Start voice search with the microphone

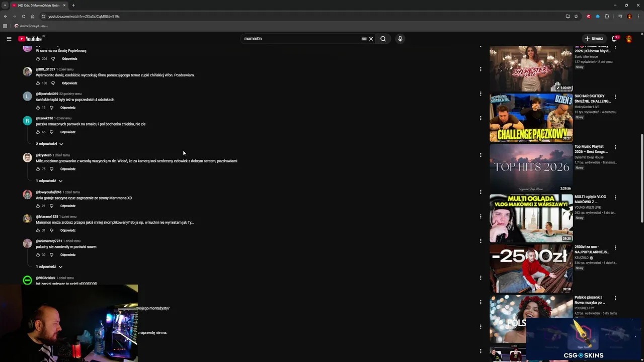point(400,39)
